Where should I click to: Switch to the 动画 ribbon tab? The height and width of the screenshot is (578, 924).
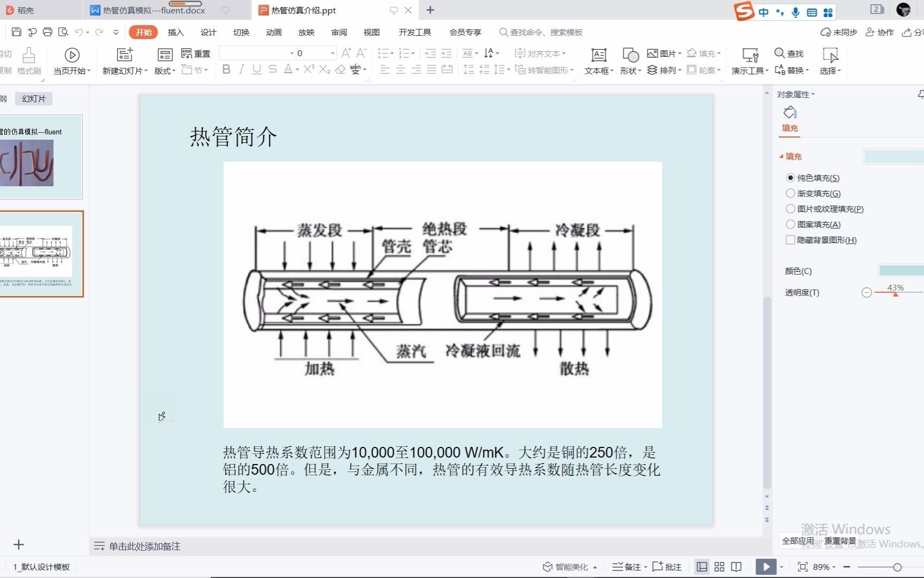click(x=274, y=32)
